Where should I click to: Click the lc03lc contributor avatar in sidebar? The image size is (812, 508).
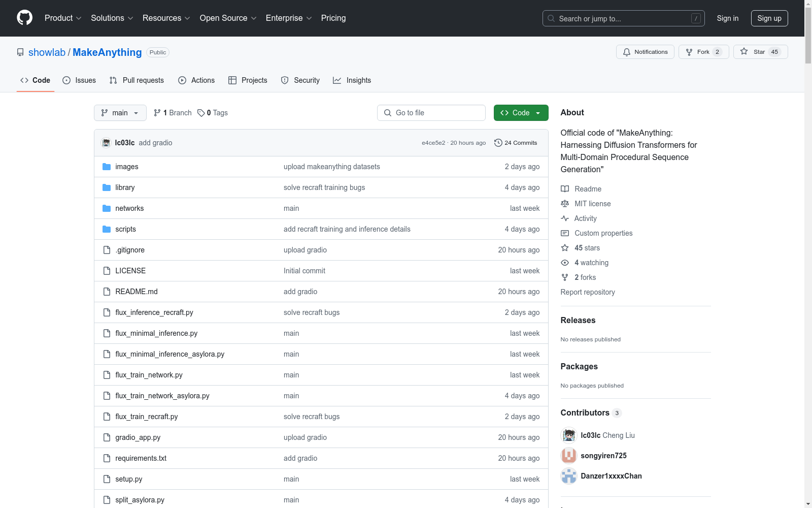(x=569, y=435)
